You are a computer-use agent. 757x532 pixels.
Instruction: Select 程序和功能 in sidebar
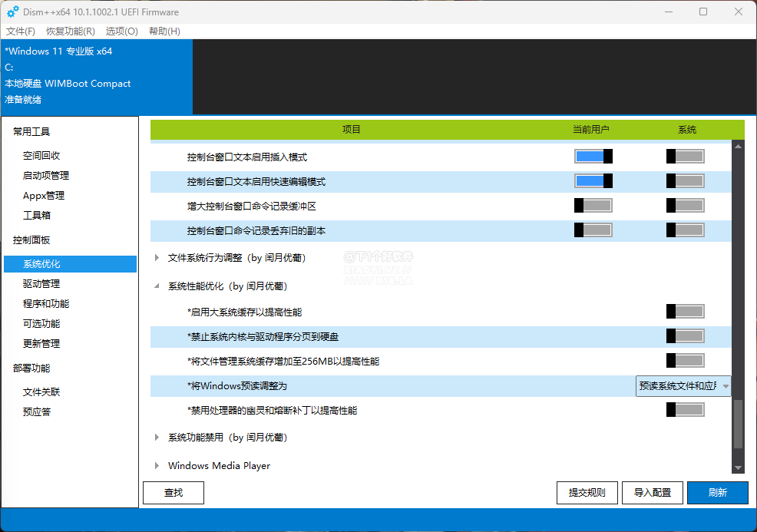pos(46,304)
